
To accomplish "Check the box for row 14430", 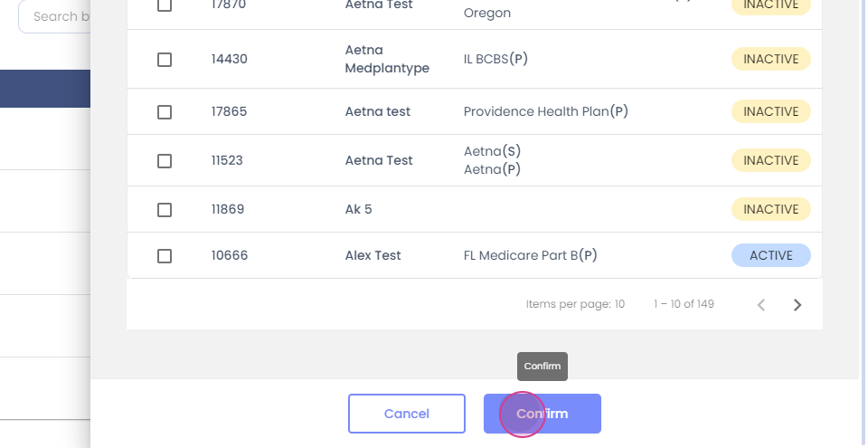I will coord(165,60).
